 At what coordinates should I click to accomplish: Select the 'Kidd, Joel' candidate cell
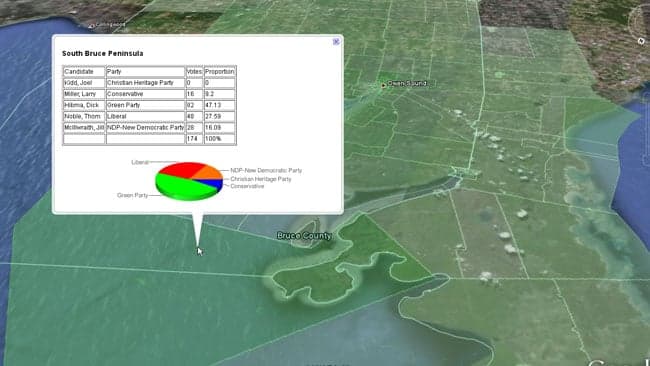click(x=84, y=83)
